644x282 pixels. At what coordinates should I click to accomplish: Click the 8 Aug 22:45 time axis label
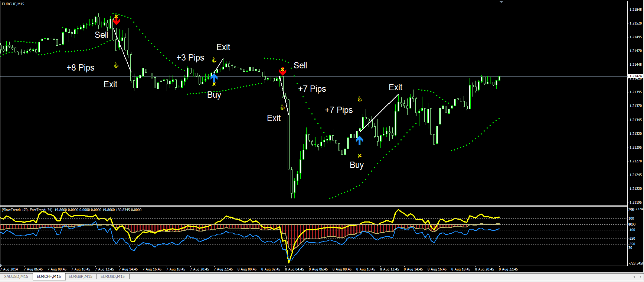click(508, 269)
